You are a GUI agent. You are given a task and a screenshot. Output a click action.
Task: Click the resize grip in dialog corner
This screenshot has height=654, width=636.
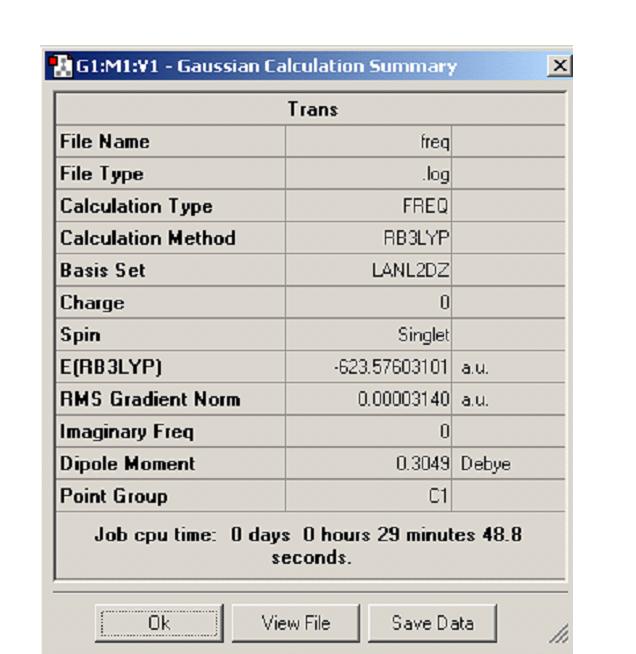(559, 633)
